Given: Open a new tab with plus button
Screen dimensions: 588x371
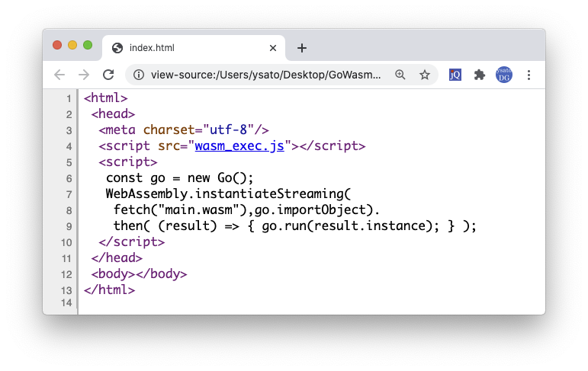Looking at the screenshot, I should [302, 48].
